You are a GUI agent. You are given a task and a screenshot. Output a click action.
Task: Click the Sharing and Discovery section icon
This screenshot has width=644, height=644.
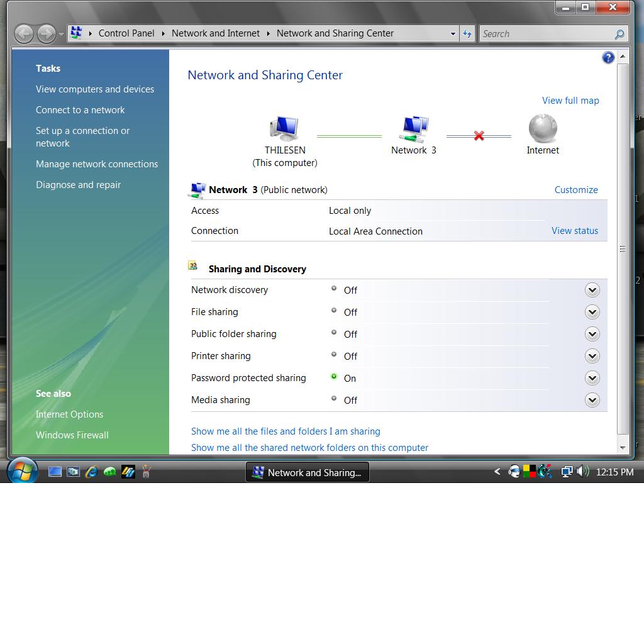[192, 265]
